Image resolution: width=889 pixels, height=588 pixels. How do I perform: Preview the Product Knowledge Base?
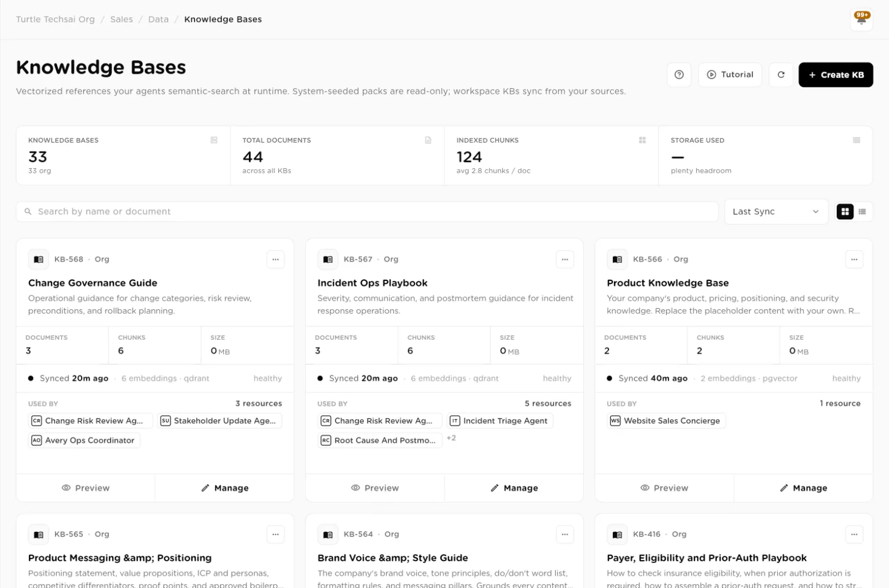pos(665,488)
